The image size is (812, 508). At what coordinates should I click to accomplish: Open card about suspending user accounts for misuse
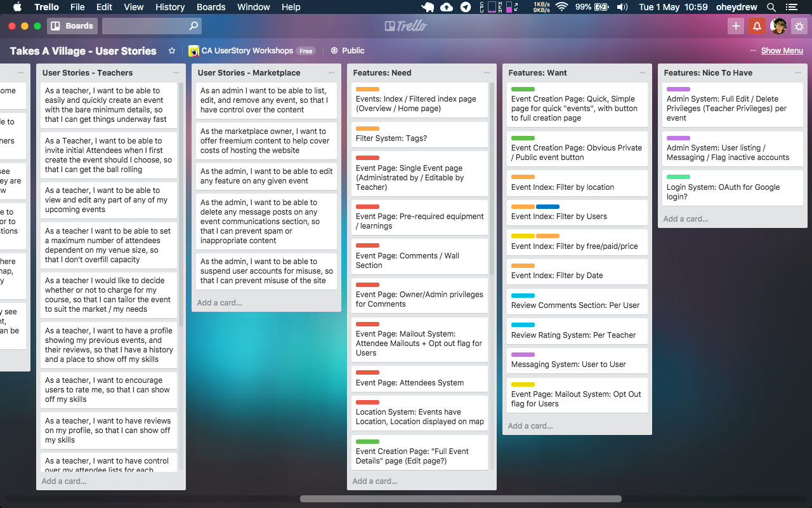[266, 271]
